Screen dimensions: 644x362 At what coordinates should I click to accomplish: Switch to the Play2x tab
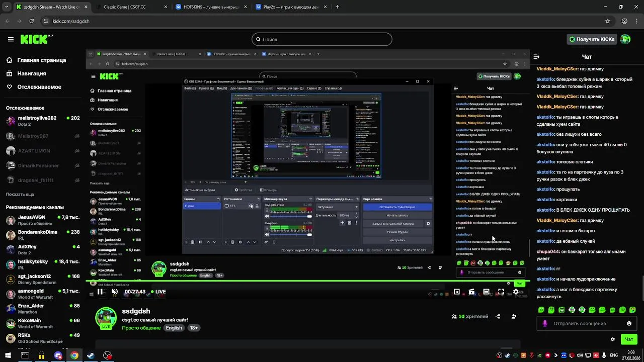click(290, 7)
